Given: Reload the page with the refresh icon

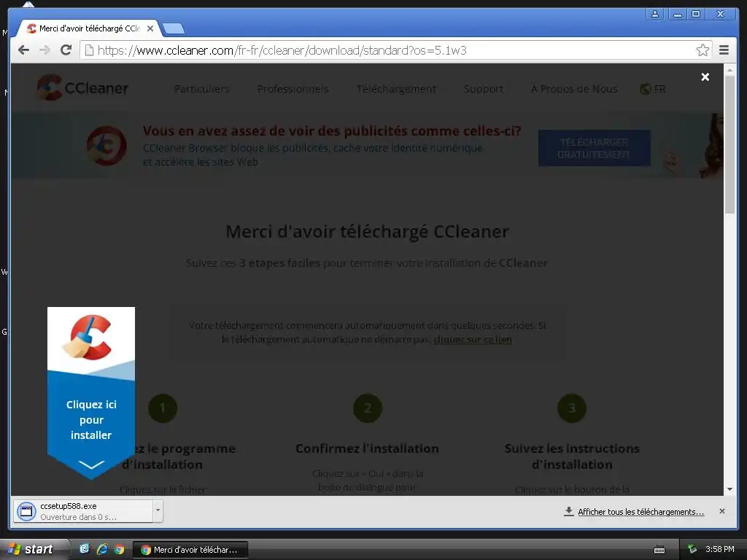Looking at the screenshot, I should point(66,50).
